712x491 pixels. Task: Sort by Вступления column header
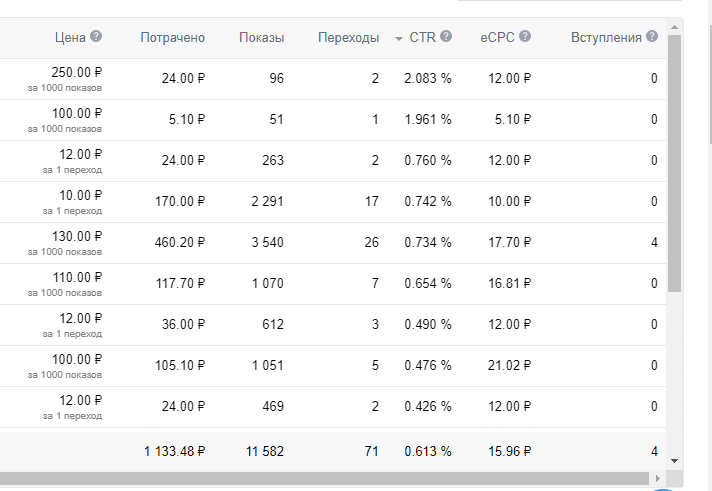point(606,38)
